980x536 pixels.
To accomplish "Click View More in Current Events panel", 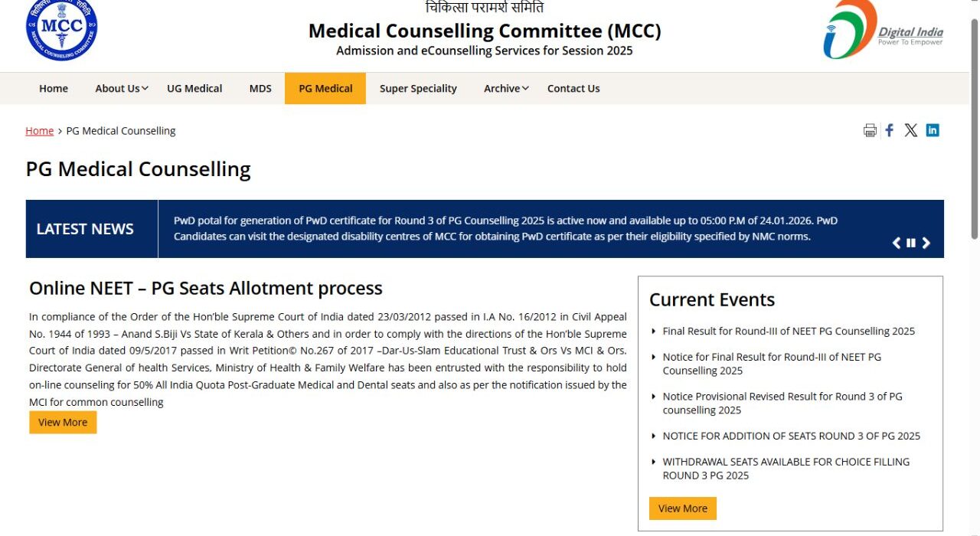I will 682,508.
